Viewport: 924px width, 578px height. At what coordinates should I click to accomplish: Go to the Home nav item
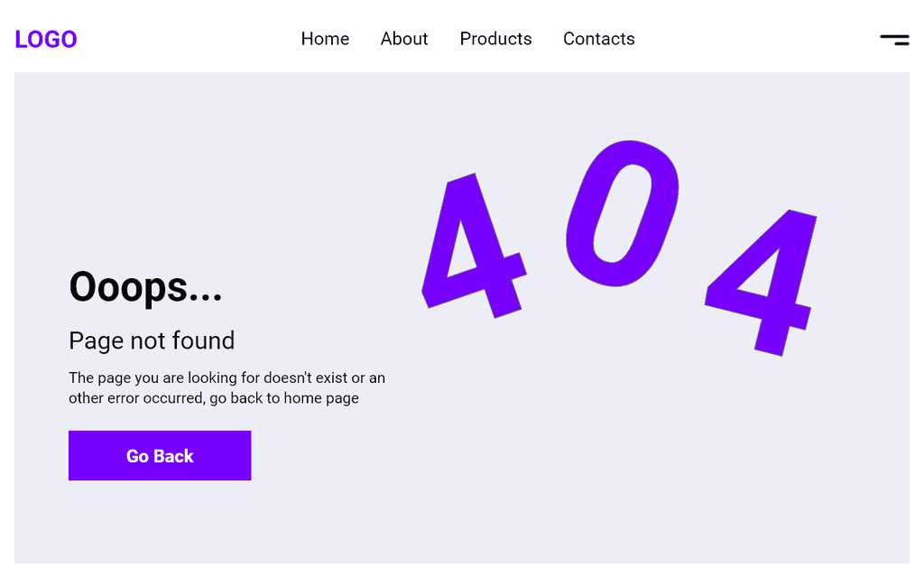tap(325, 39)
